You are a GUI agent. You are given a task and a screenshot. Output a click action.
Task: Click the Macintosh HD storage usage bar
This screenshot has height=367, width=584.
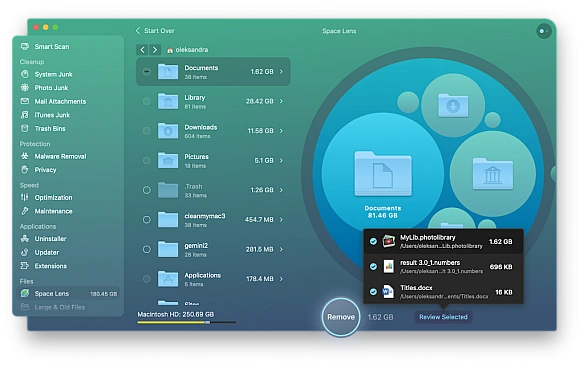pos(187,323)
